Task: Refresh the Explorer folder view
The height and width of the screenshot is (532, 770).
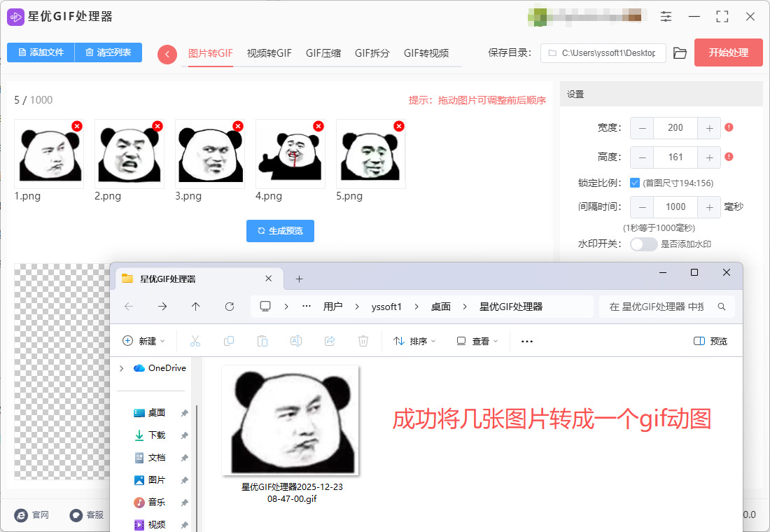Action: (230, 307)
